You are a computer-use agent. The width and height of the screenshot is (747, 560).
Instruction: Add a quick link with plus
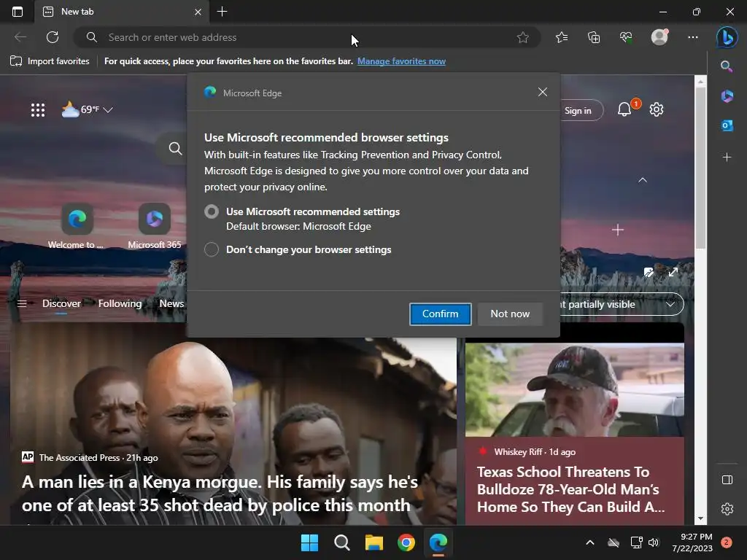617,230
